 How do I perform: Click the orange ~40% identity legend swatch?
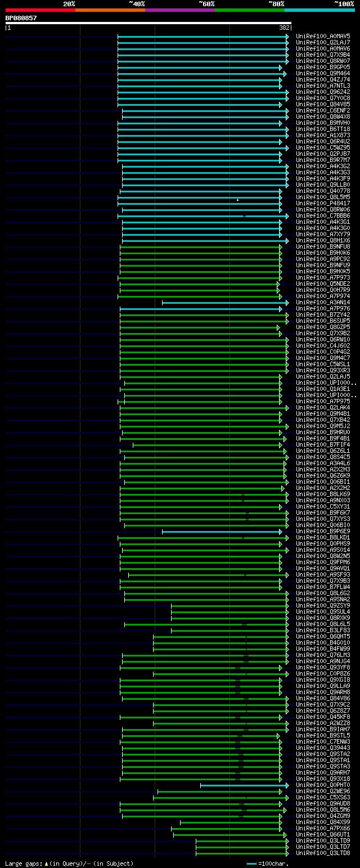coord(110,10)
